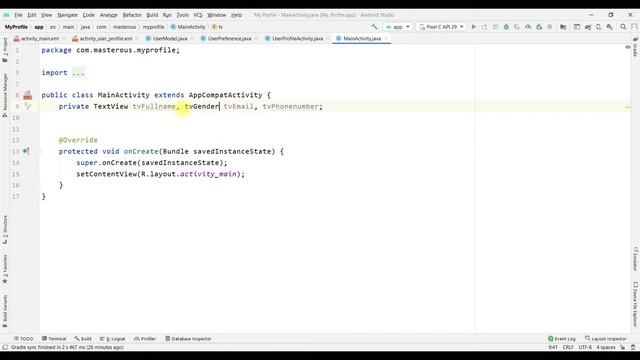This screenshot has height=360, width=640.
Task: Open the Device File Explorer panel
Action: pos(636,304)
